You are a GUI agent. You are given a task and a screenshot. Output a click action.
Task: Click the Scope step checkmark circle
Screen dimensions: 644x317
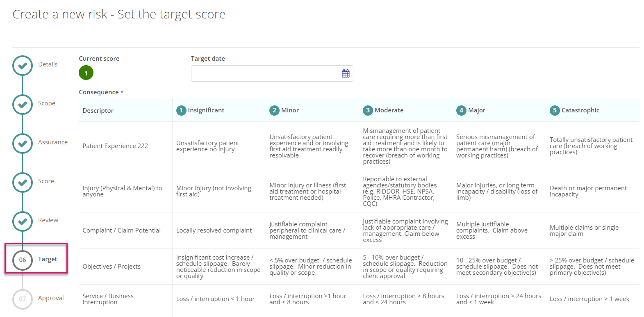(23, 105)
